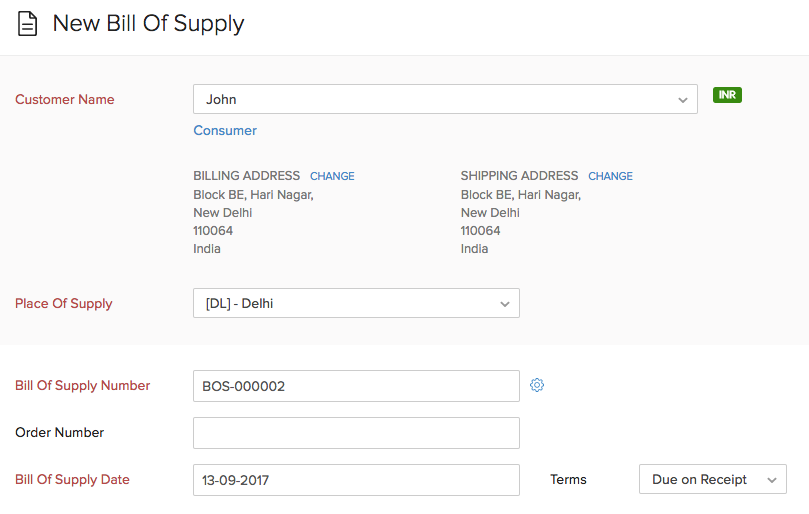
Task: Click the green INR currency badge
Action: point(727,95)
